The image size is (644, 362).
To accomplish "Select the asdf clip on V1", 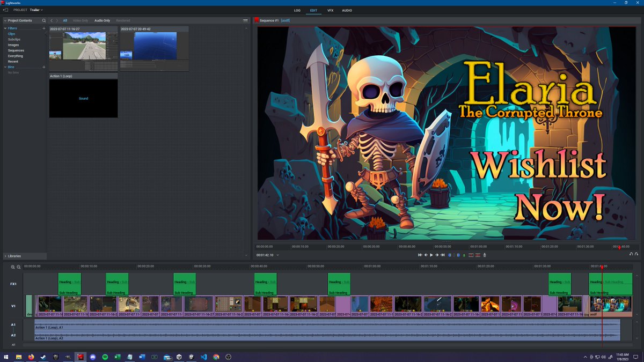I will (611, 306).
